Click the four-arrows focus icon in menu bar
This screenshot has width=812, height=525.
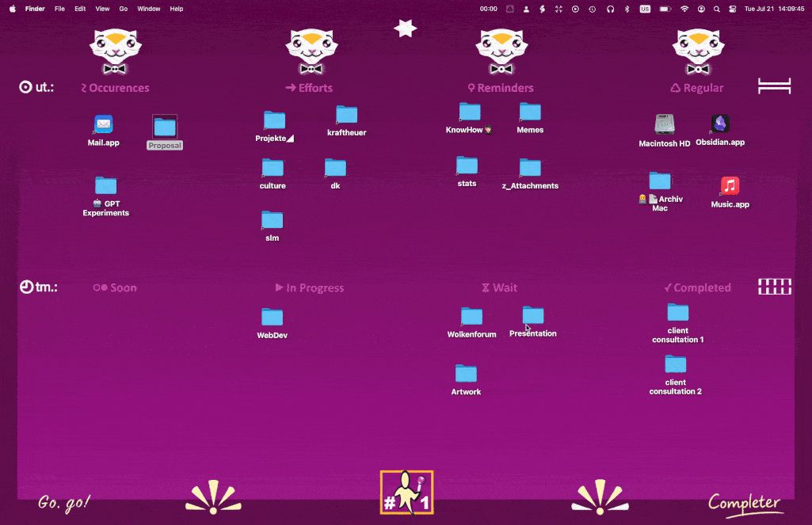pos(558,9)
